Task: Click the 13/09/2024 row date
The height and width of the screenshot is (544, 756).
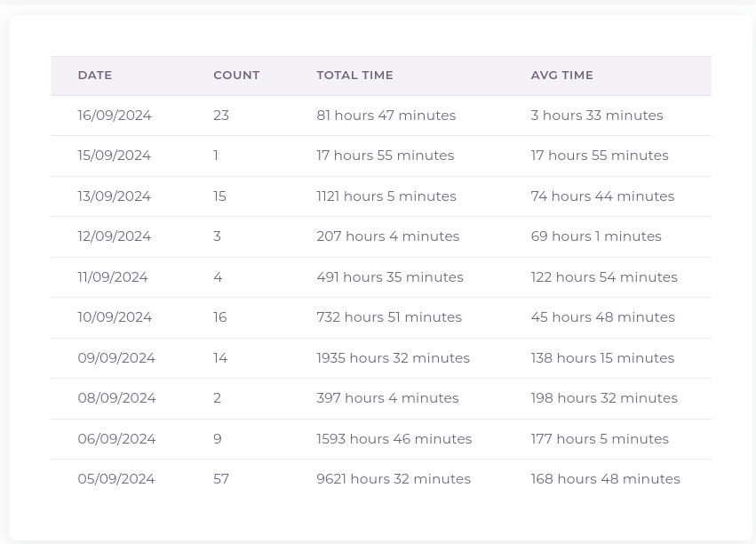Action: click(x=115, y=196)
